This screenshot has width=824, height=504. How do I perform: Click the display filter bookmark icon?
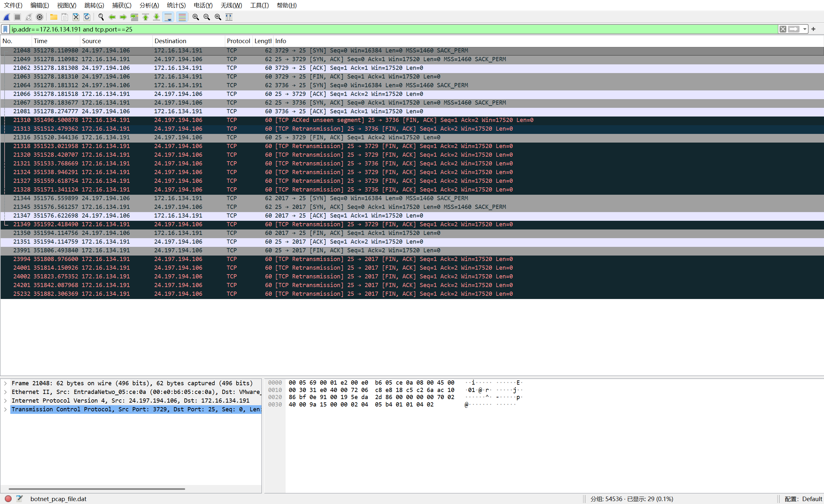[x=5, y=29]
